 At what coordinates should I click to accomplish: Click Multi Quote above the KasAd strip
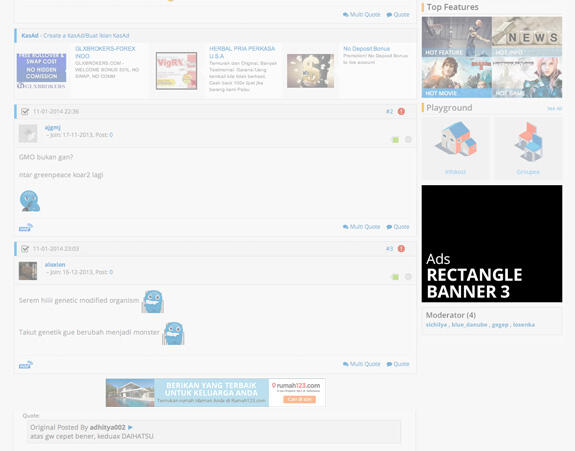pos(362,15)
